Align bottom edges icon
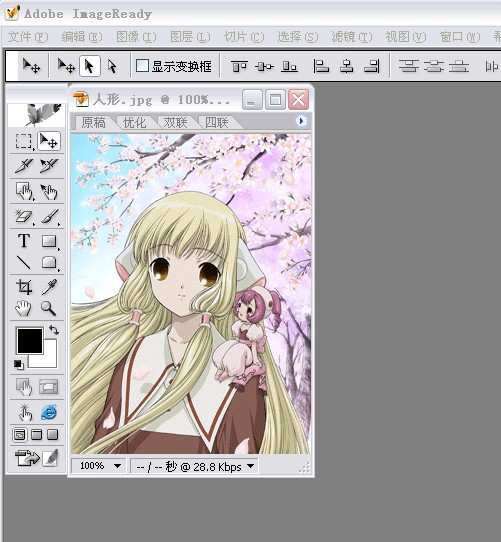This screenshot has height=542, width=501. 289,66
